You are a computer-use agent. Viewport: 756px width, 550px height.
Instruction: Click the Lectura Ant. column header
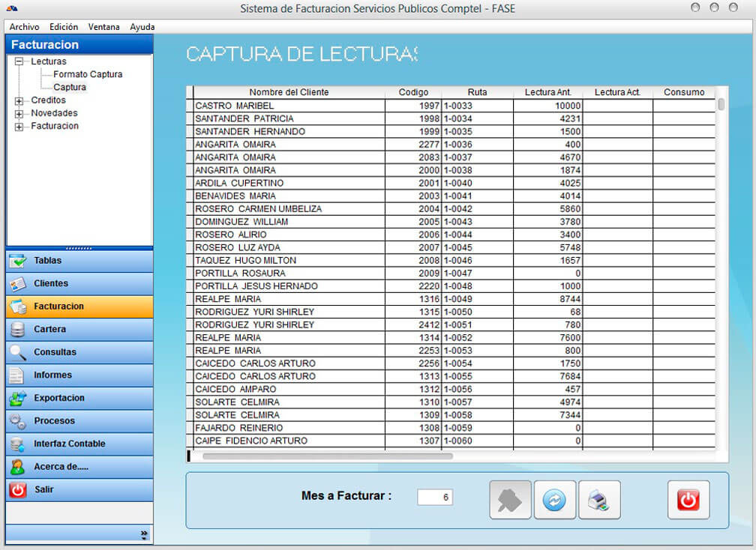tap(547, 92)
